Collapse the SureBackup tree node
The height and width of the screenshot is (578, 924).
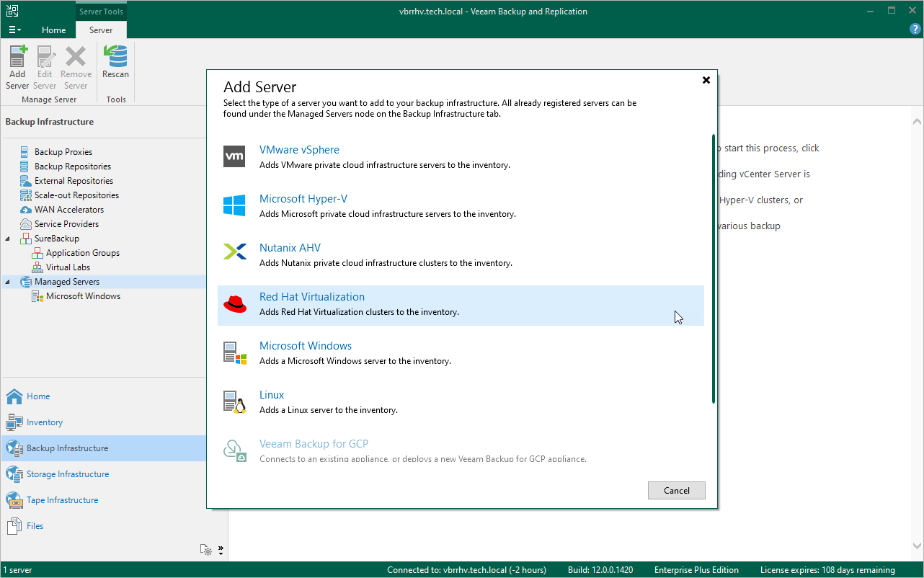pyautogui.click(x=8, y=239)
